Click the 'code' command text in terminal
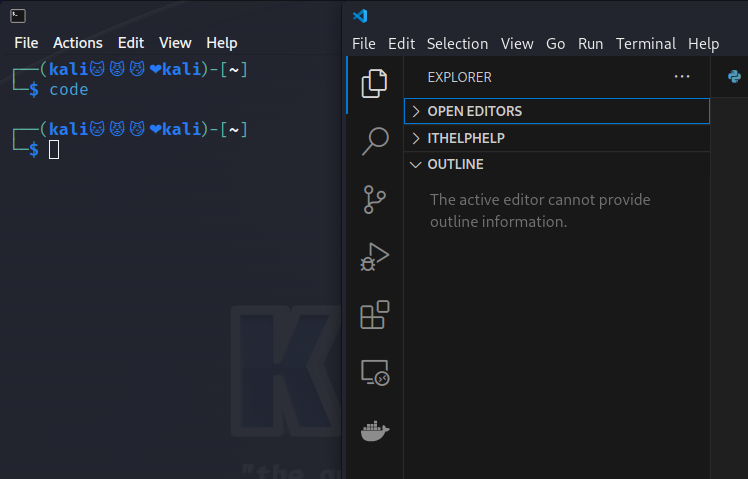Screen dimensions: 748x479 pos(69,90)
